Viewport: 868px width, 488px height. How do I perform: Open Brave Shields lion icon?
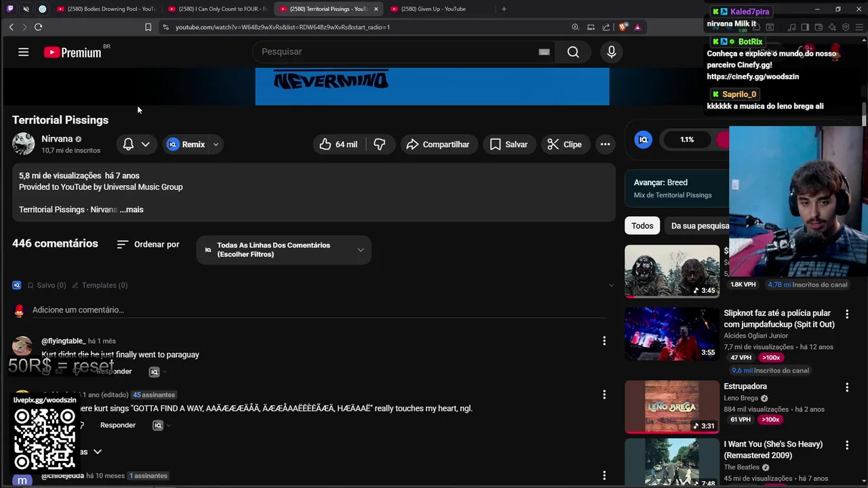pos(623,27)
